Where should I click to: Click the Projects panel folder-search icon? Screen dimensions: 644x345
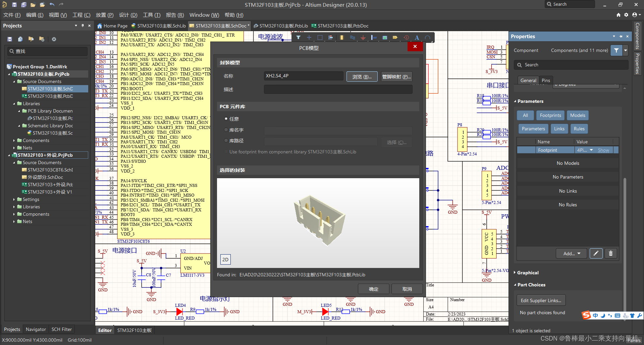[31, 39]
